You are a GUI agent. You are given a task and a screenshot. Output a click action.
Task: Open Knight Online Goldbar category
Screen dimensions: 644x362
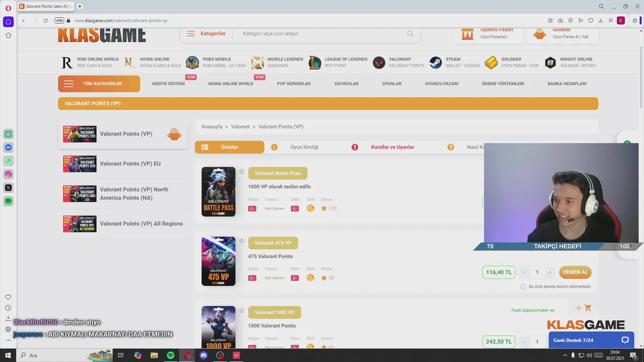tap(571, 62)
